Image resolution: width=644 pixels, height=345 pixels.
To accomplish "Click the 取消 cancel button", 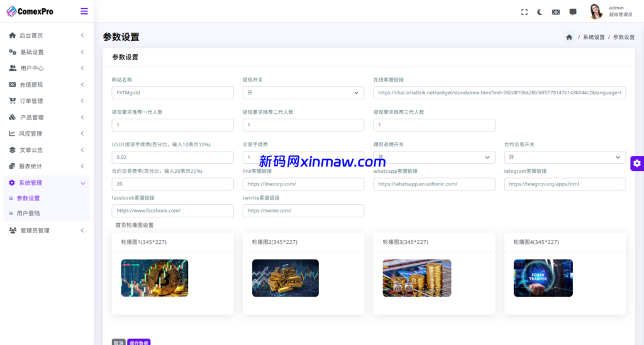I will point(119,342).
